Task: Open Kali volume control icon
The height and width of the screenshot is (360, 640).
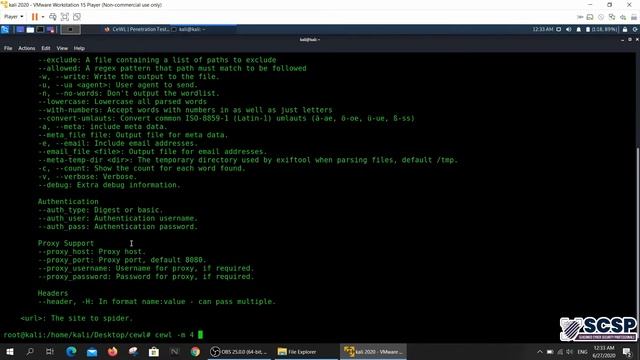Action: coord(569,29)
